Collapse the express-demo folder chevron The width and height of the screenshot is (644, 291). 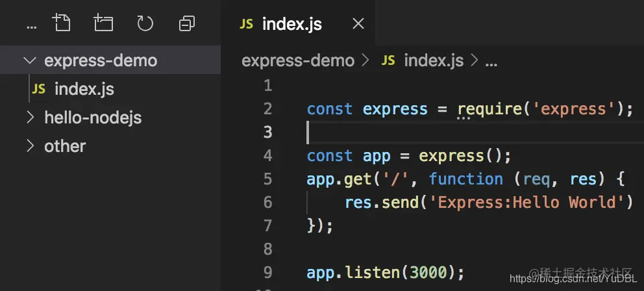30,60
